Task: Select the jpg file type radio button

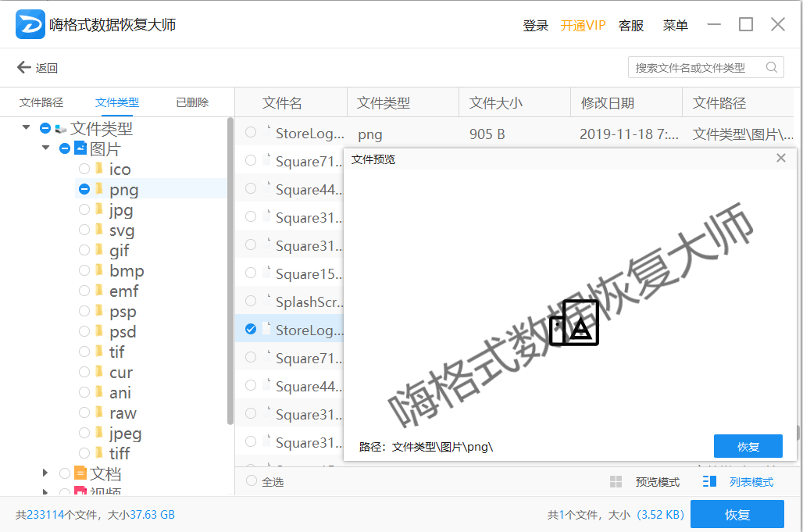Action: click(x=84, y=209)
